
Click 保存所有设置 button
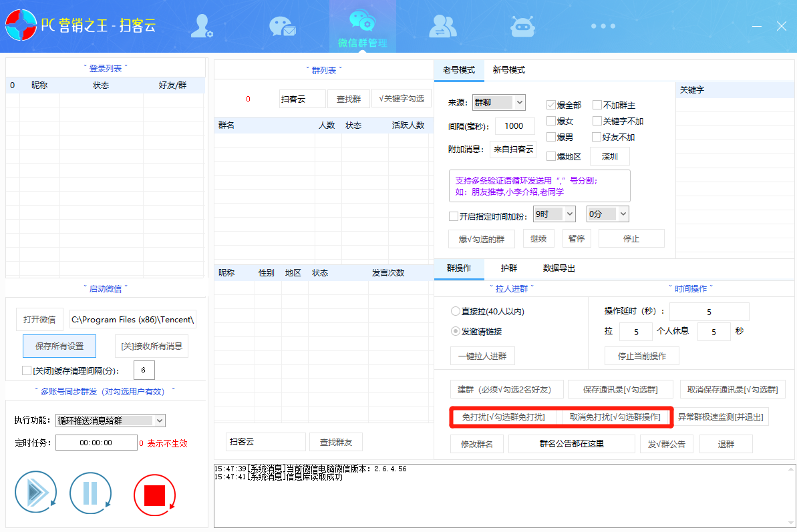[x=59, y=346]
